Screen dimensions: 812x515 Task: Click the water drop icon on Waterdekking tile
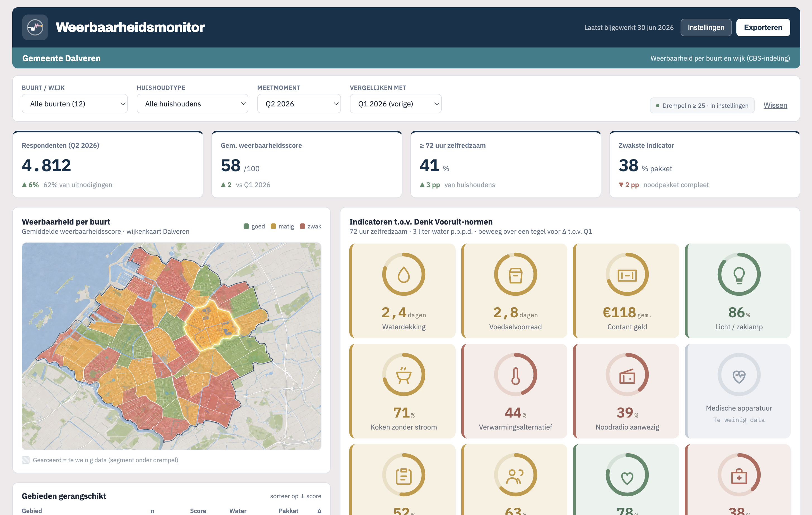[404, 275]
